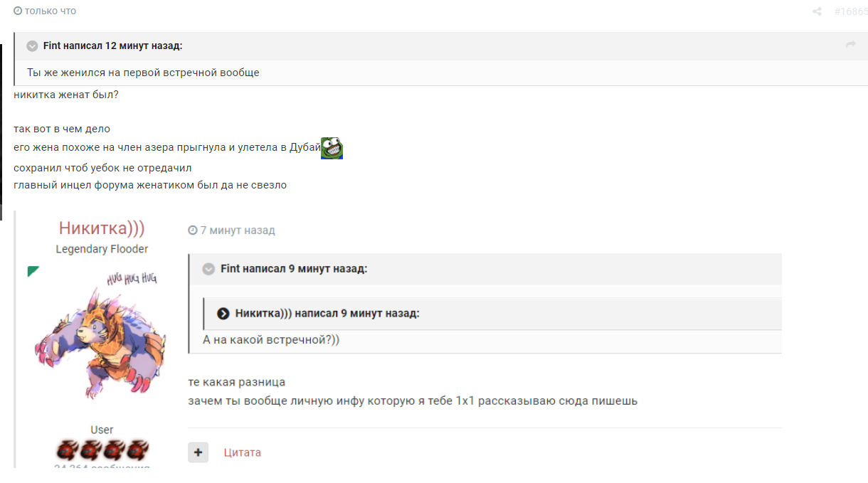
Task: Click the green grinning emoji after "Дубай"
Action: pos(332,148)
